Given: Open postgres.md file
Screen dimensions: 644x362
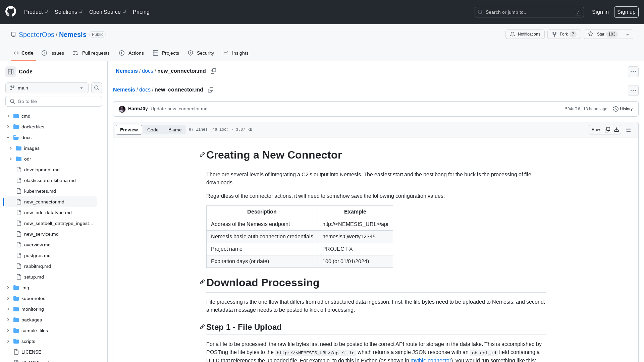Looking at the screenshot, I should click(37, 255).
